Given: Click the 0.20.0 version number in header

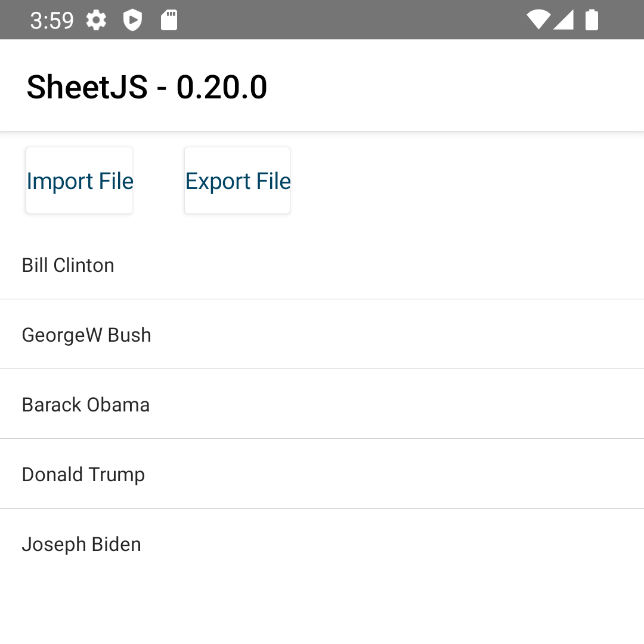Looking at the screenshot, I should pos(222,87).
